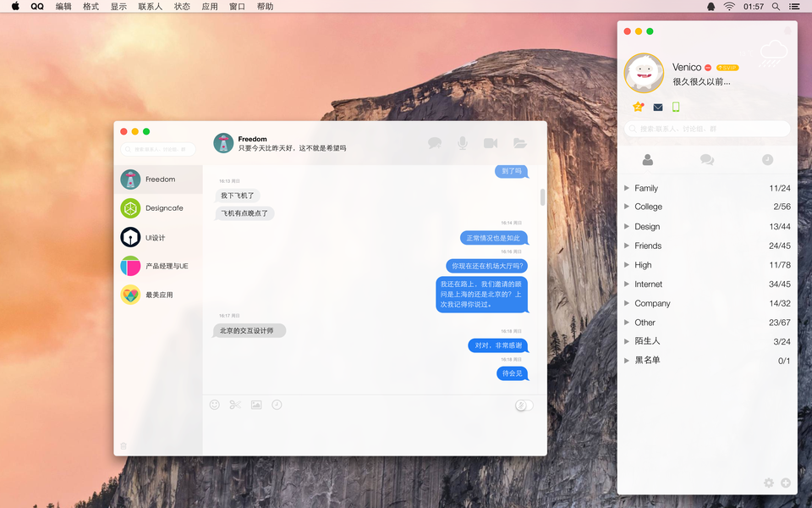Switch to the contacts person tab
Image resolution: width=812 pixels, height=508 pixels.
coord(647,160)
